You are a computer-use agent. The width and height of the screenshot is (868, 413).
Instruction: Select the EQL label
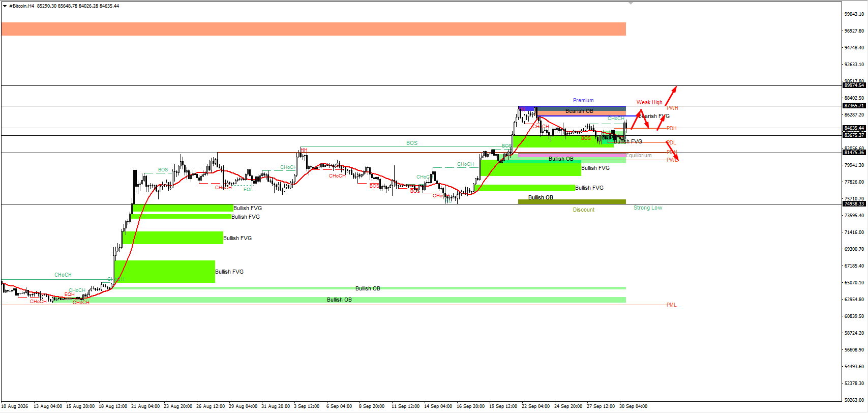tap(248, 190)
